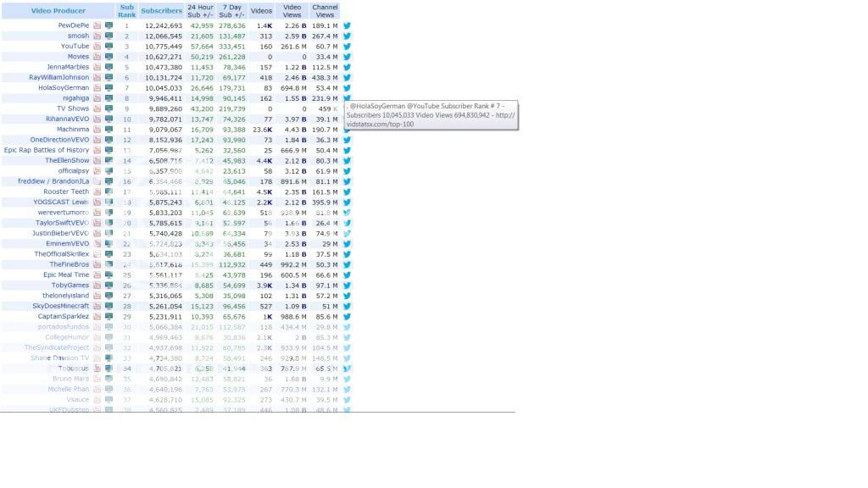Open the Twitter icon in OneDirectionVEVO's row
The height and width of the screenshot is (488, 868).
coord(347,140)
